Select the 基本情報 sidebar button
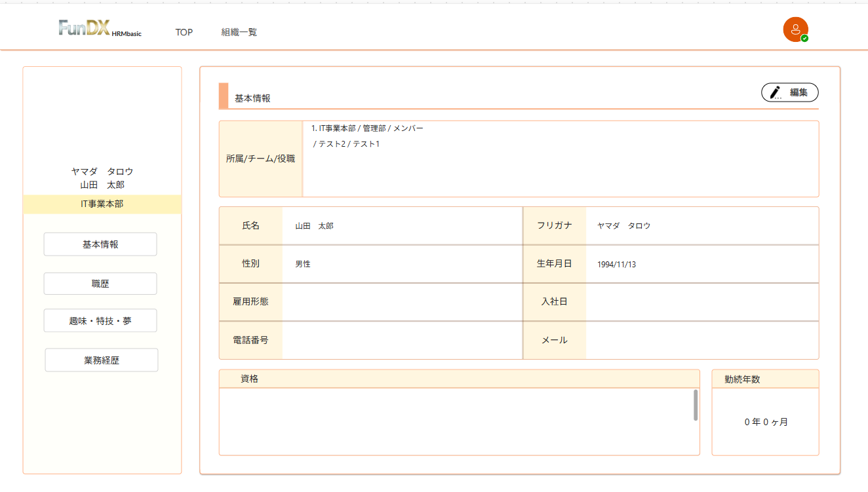The width and height of the screenshot is (868, 492). [100, 244]
